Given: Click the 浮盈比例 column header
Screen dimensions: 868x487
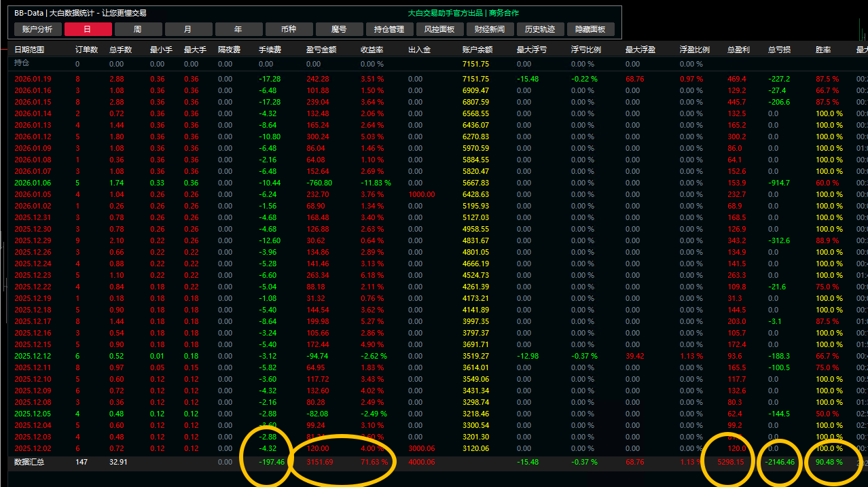Looking at the screenshot, I should (695, 50).
